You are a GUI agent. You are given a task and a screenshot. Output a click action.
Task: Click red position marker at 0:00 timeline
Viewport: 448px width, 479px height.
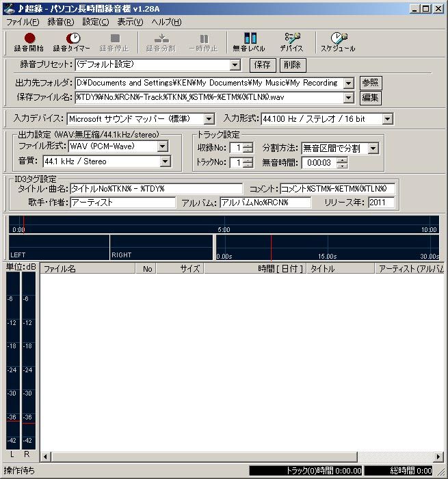24,225
